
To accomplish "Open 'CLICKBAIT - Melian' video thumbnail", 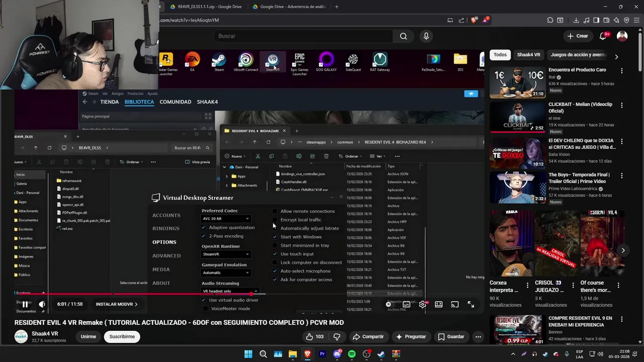I will [518, 117].
